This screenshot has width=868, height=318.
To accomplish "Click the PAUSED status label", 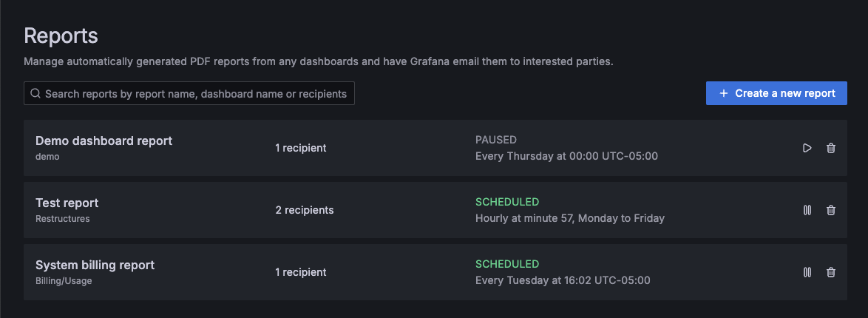I will pos(495,140).
